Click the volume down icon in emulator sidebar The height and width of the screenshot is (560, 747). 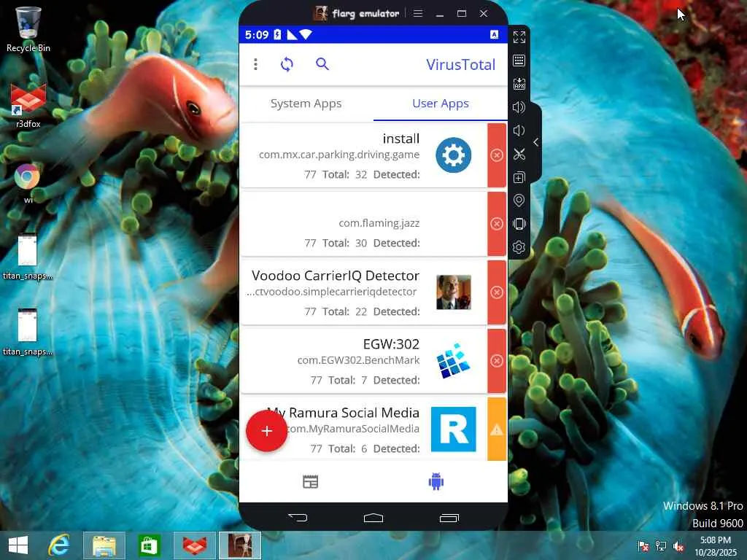(519, 131)
